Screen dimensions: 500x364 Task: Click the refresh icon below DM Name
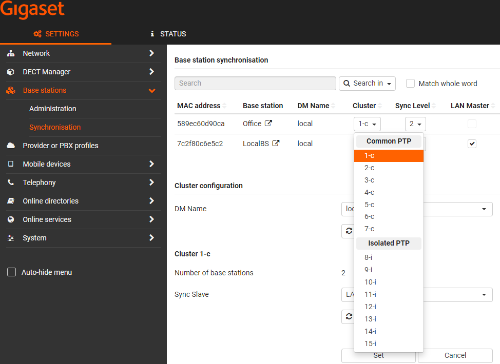click(x=348, y=231)
